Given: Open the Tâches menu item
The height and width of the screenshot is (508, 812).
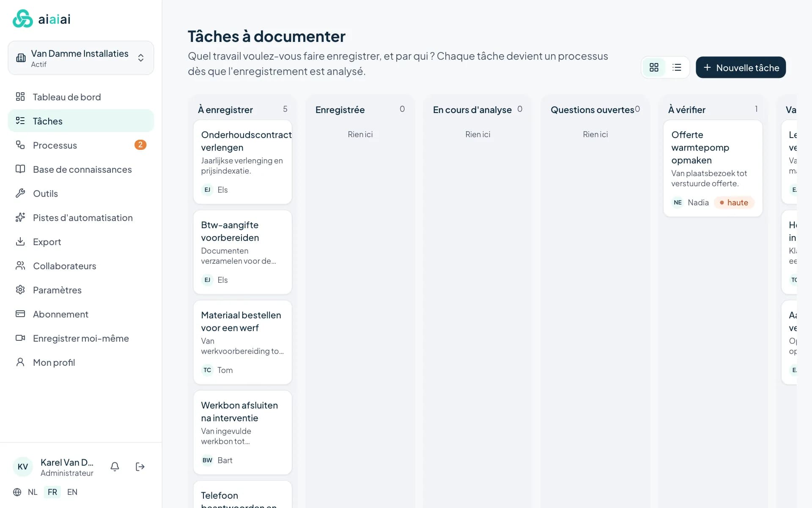Looking at the screenshot, I should [81, 121].
